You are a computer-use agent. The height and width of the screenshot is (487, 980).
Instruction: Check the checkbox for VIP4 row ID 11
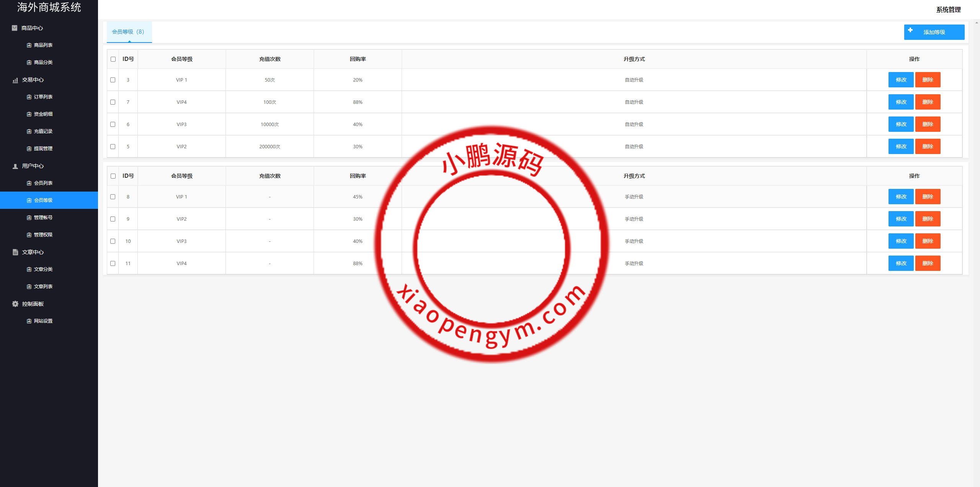click(x=113, y=263)
